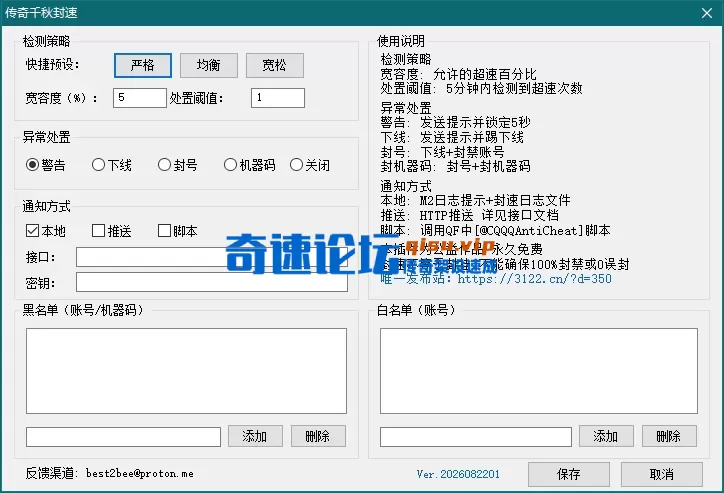Image resolution: width=724 pixels, height=493 pixels.
Task: Choose the 下线 radio option
Action: tap(112, 165)
